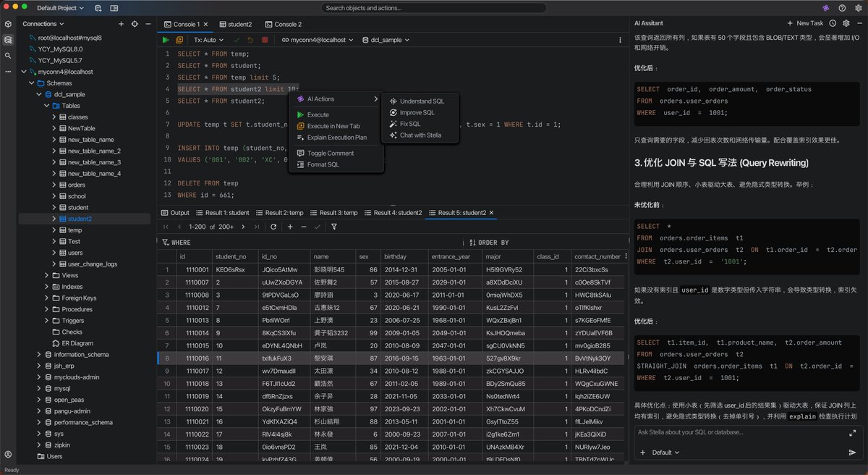Screen dimensions: 868x475
Task: Toggle the layout panel icon in title bar
Action: 114,8
